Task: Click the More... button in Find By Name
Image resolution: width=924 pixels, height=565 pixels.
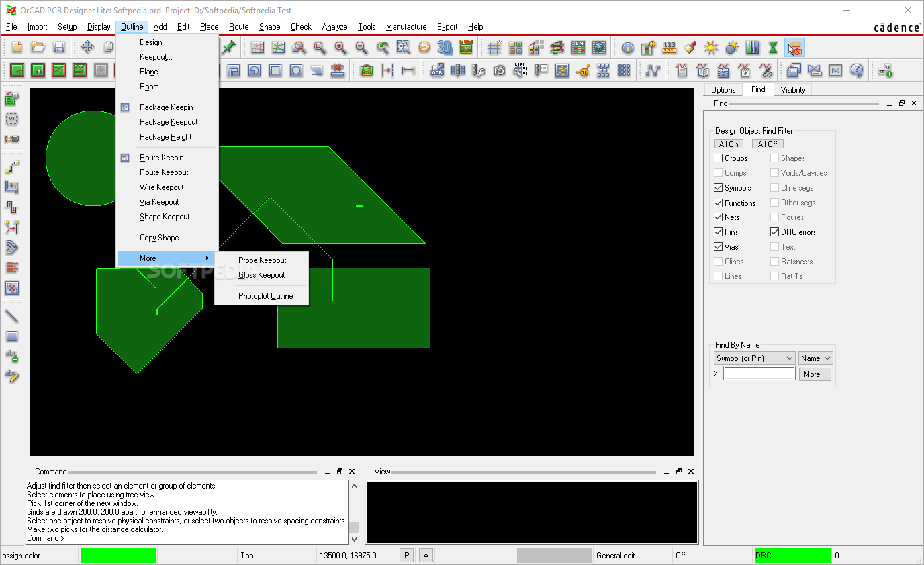Action: pos(815,374)
